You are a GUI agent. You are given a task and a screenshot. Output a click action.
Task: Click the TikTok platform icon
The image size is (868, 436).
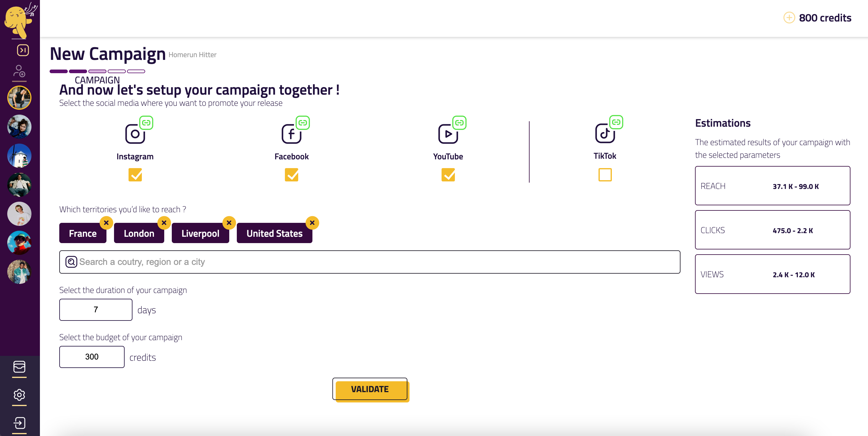point(605,133)
